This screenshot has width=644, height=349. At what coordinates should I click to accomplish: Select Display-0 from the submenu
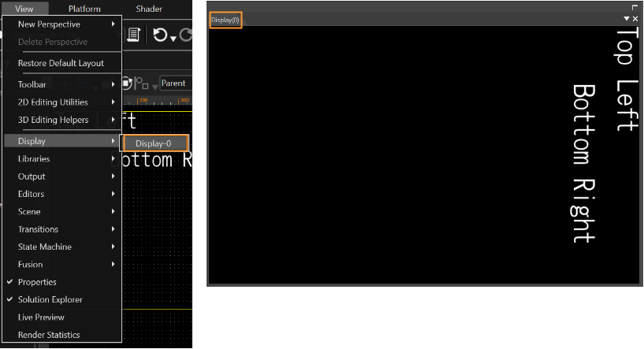pos(155,143)
